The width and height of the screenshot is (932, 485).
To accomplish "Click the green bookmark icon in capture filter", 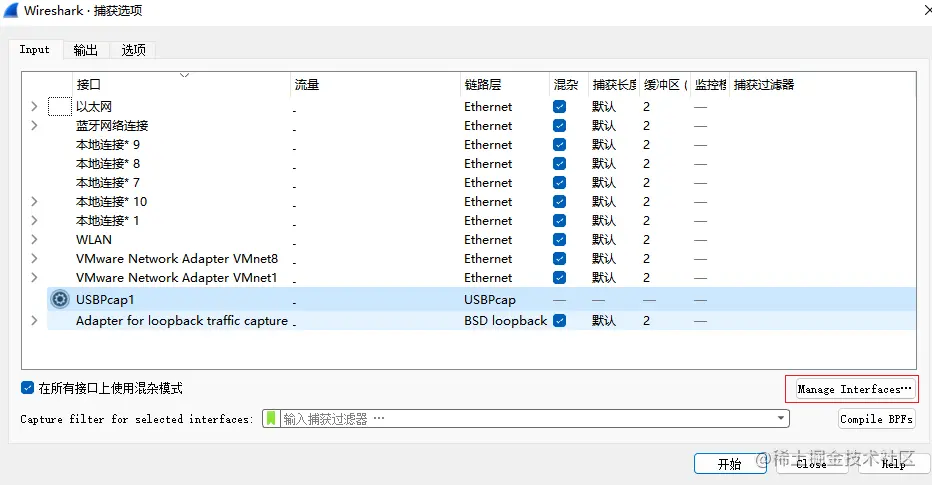I will [271, 418].
